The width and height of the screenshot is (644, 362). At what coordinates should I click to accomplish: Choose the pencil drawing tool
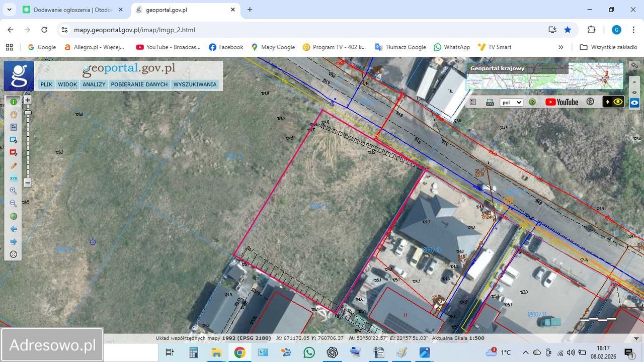click(14, 165)
